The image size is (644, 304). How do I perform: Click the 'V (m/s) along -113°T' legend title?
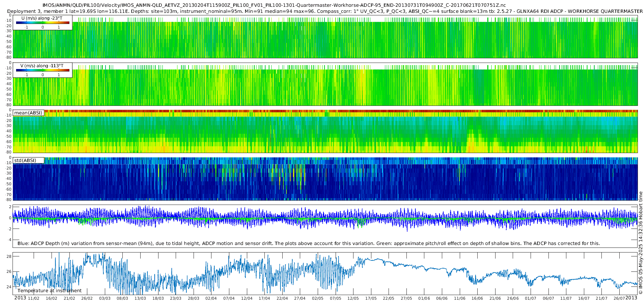click(42, 66)
